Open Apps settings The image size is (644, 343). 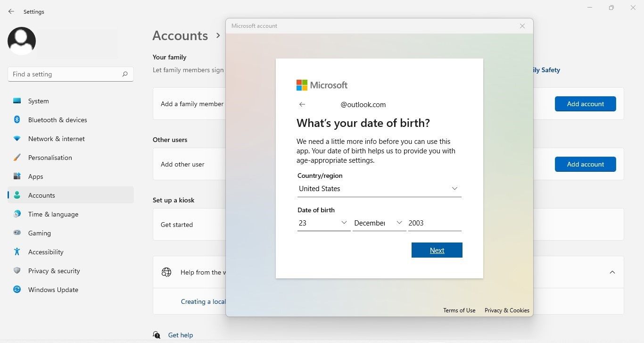click(x=71, y=176)
